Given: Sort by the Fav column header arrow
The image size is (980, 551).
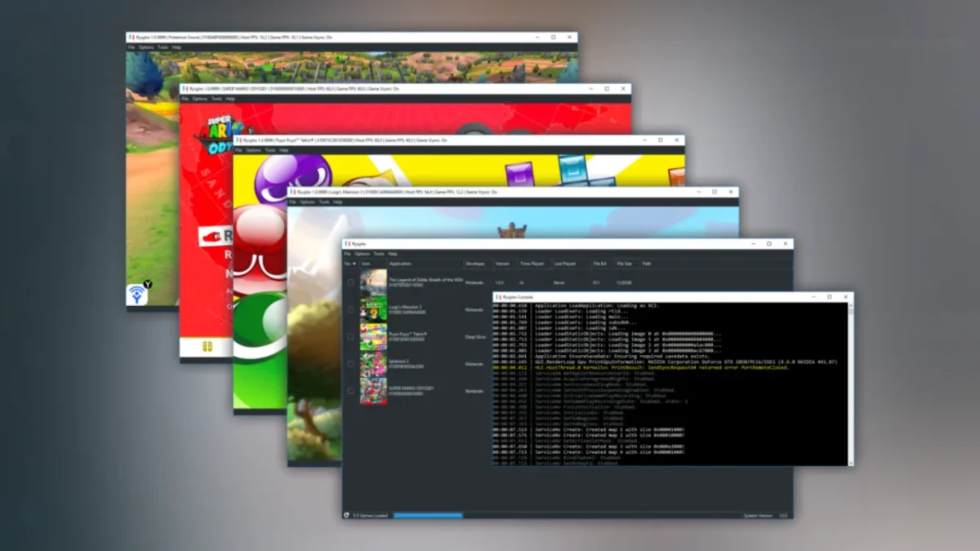Looking at the screenshot, I should point(354,264).
